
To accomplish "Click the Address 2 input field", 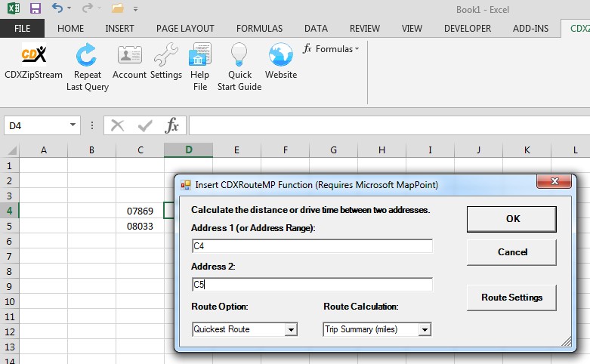I will point(312,284).
